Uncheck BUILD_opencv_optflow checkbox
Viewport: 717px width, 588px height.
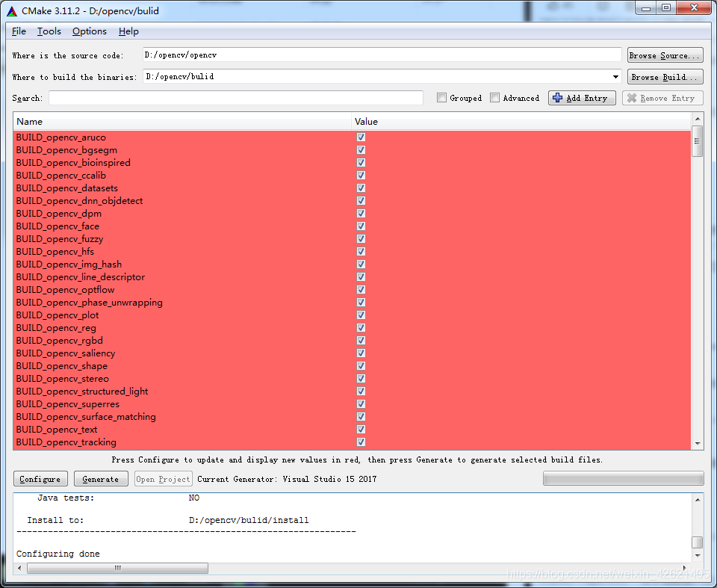point(361,290)
